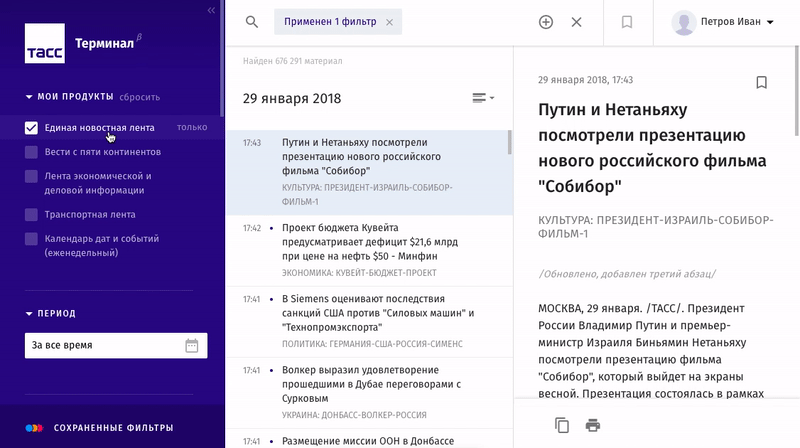The width and height of the screenshot is (800, 448).
Task: Click the article pane scrollbar
Action: click(x=796, y=91)
